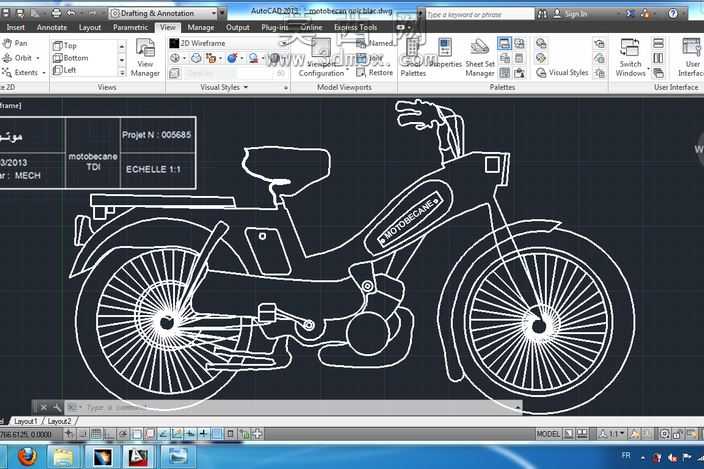Click Tile Horizontally icon in User Interface
Viewport: 704px width, 469px height.
(658, 43)
